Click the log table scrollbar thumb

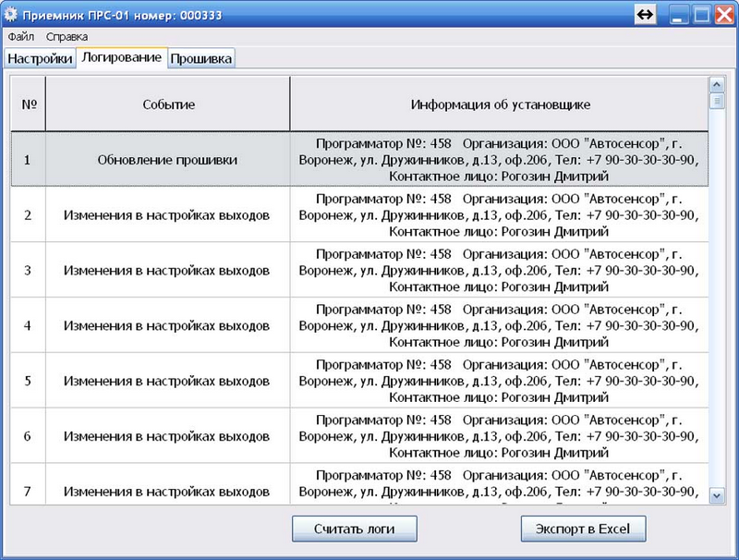coord(717,101)
